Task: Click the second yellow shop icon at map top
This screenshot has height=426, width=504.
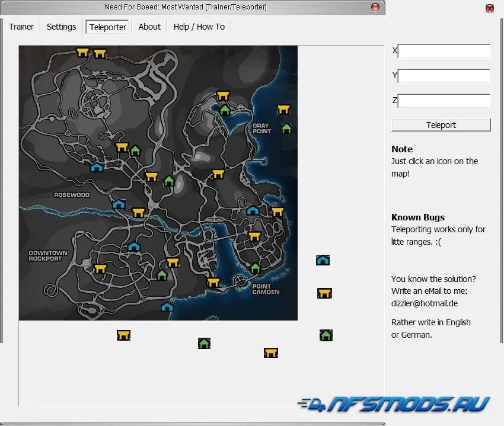Action: point(100,53)
